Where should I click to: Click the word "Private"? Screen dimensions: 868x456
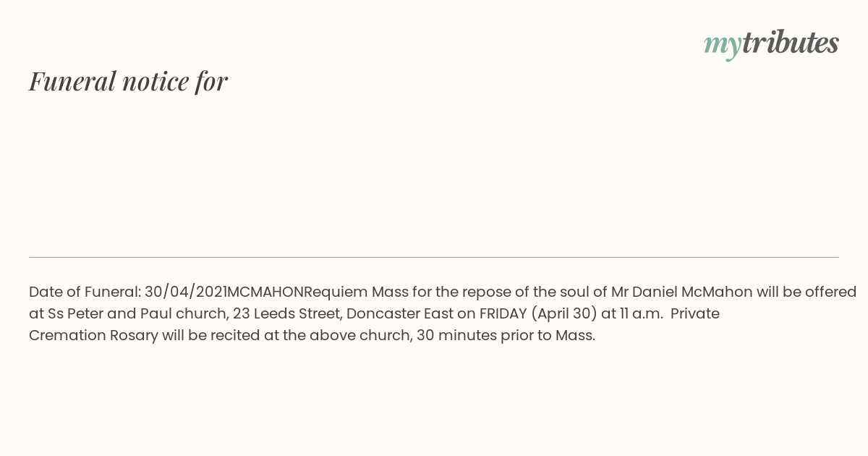tap(694, 314)
